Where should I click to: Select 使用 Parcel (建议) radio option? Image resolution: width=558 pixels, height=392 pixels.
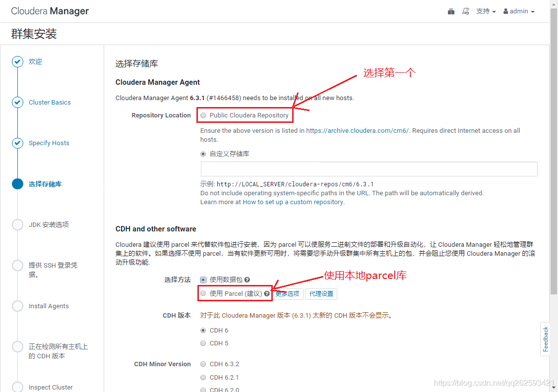pos(203,293)
